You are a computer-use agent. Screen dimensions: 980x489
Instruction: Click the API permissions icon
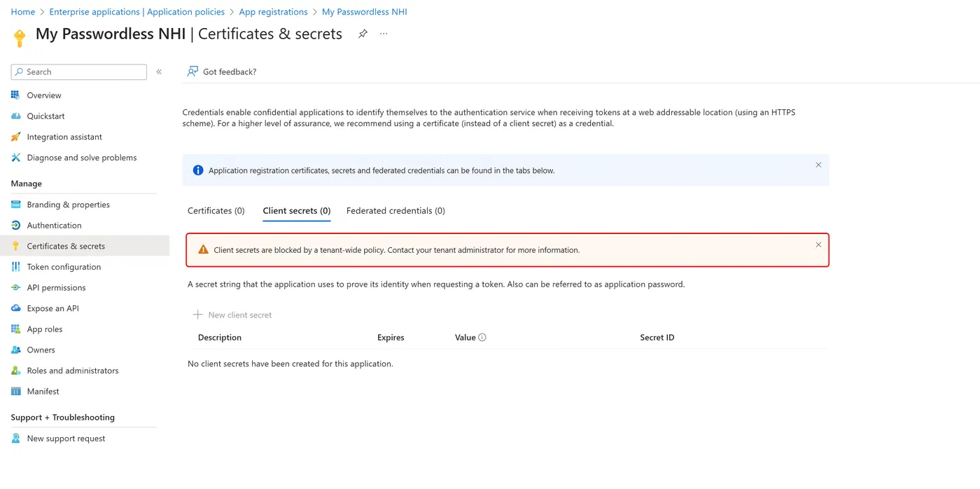pyautogui.click(x=15, y=288)
